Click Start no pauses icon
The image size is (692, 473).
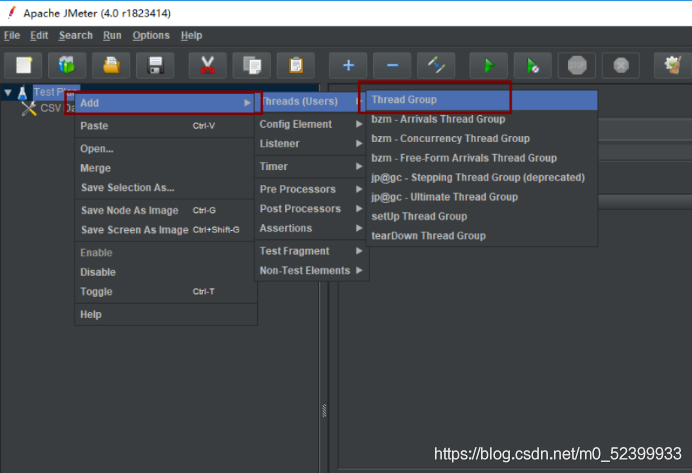click(x=533, y=66)
